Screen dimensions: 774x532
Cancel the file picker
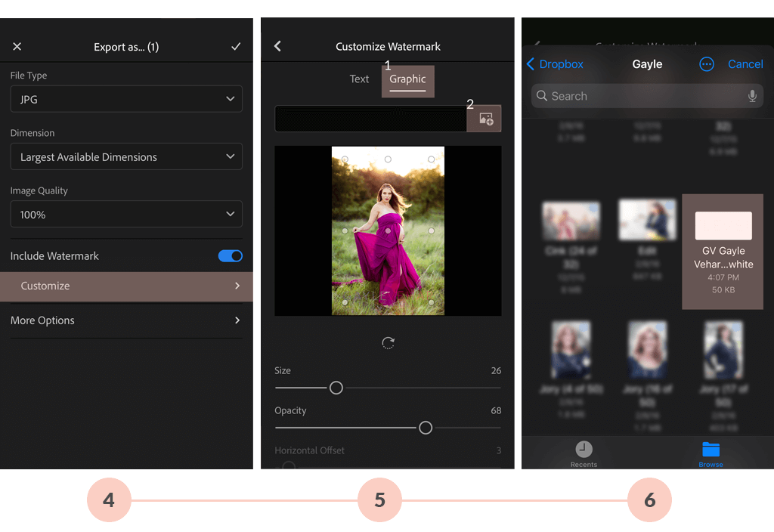point(745,64)
